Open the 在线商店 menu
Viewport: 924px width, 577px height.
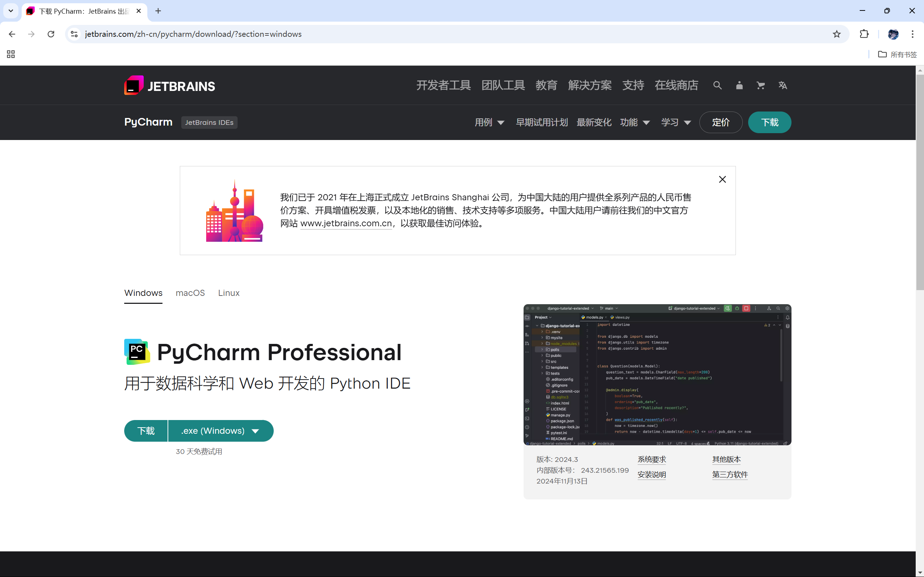[x=676, y=85]
